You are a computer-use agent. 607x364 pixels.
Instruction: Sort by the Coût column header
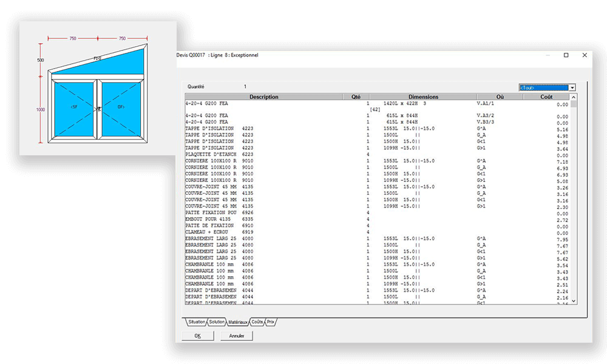(546, 97)
